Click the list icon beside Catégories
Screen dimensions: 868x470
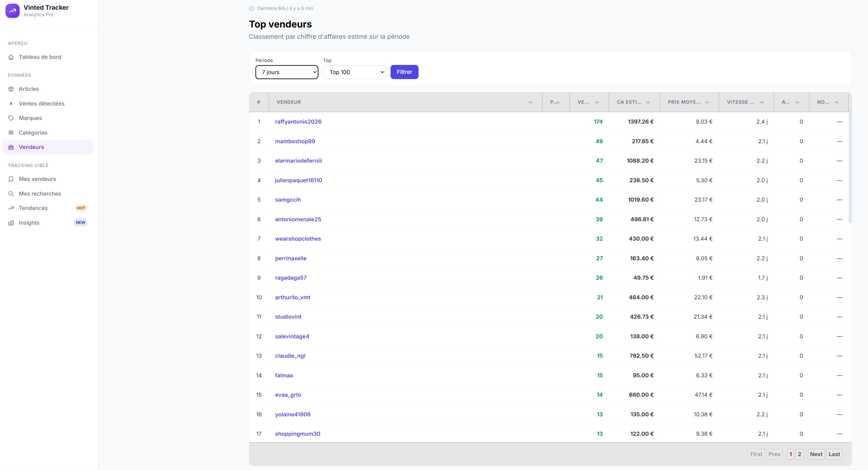[11, 132]
